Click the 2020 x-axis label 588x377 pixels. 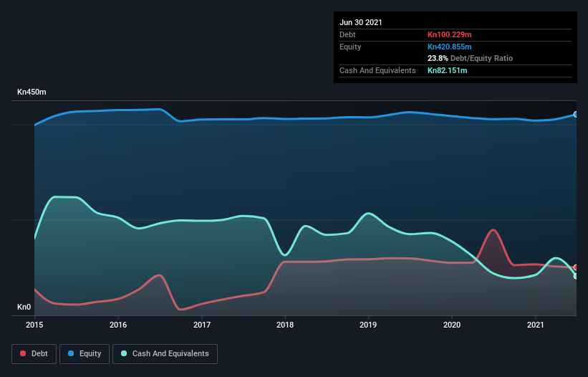tap(452, 325)
